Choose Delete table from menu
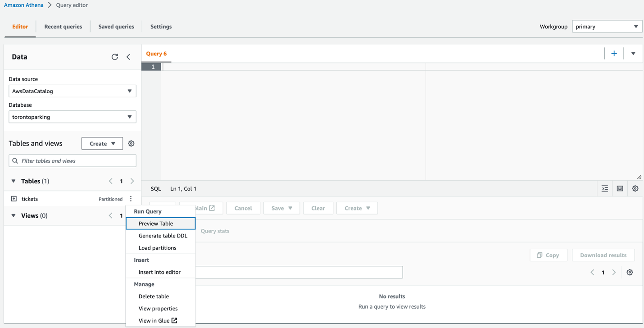Screen dimensions: 644x328 [161, 296]
